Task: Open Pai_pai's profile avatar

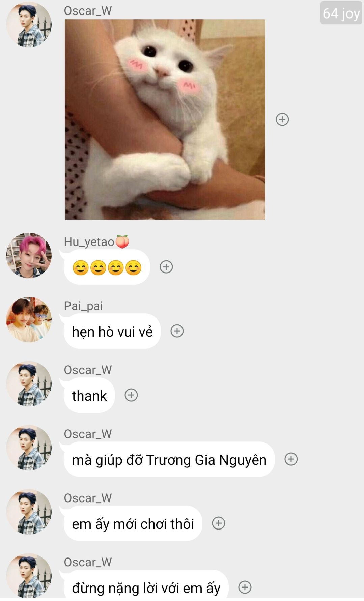Action: [29, 319]
